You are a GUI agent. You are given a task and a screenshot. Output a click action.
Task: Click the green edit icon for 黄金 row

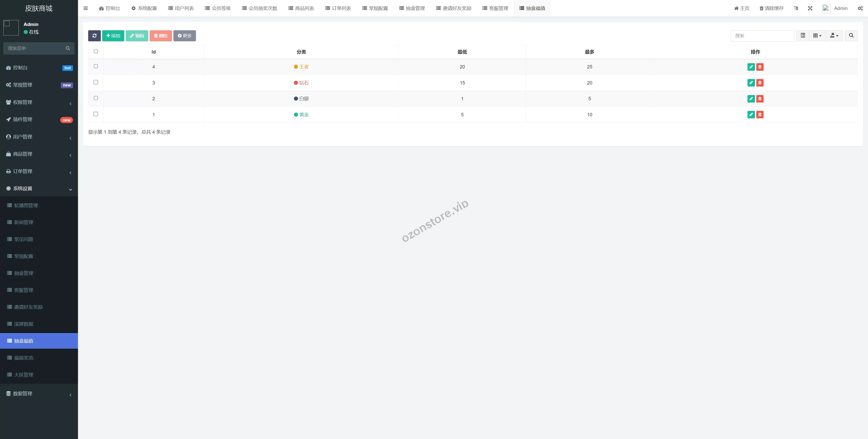coord(751,115)
